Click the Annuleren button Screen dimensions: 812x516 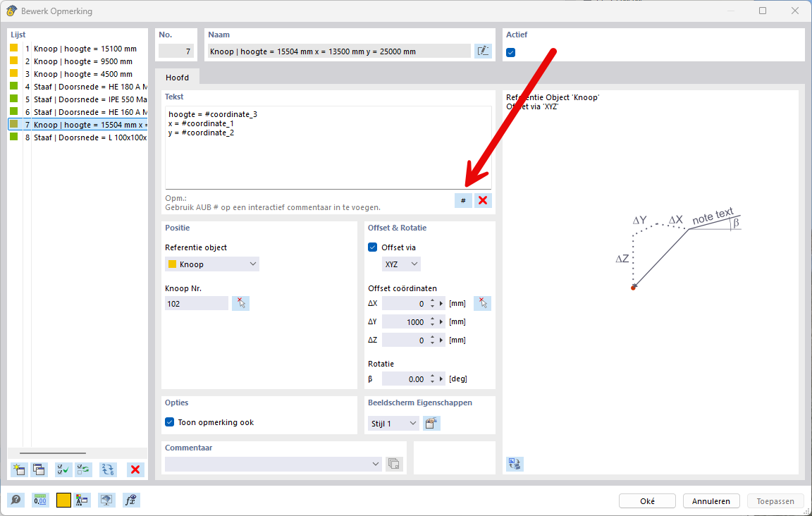coord(711,501)
